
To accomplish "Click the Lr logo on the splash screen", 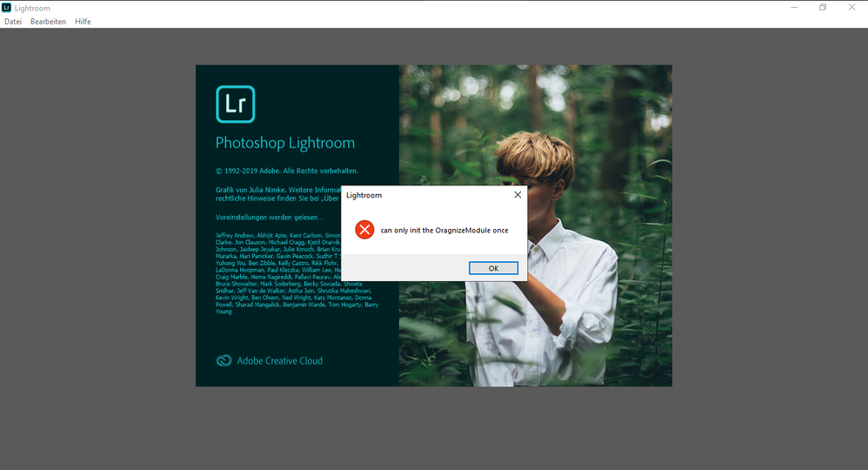I will click(236, 104).
